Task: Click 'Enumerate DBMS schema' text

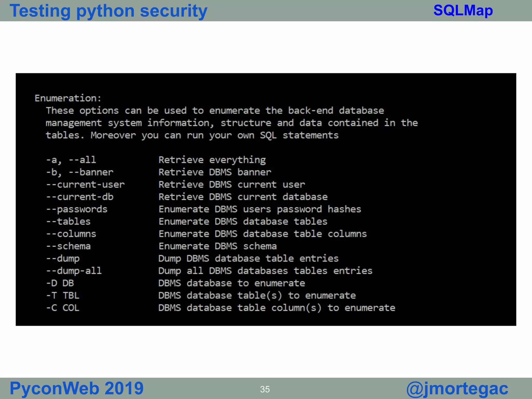Action: click(x=218, y=246)
